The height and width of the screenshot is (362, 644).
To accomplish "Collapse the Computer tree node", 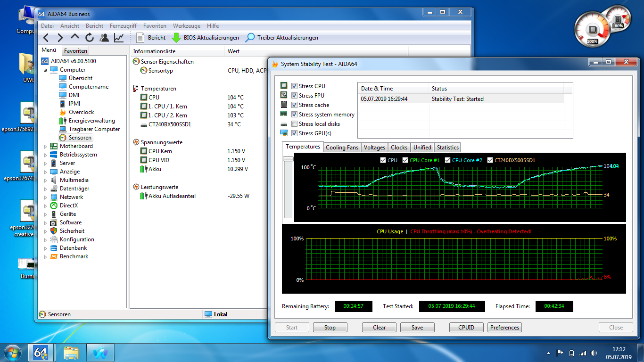I will pyautogui.click(x=46, y=70).
